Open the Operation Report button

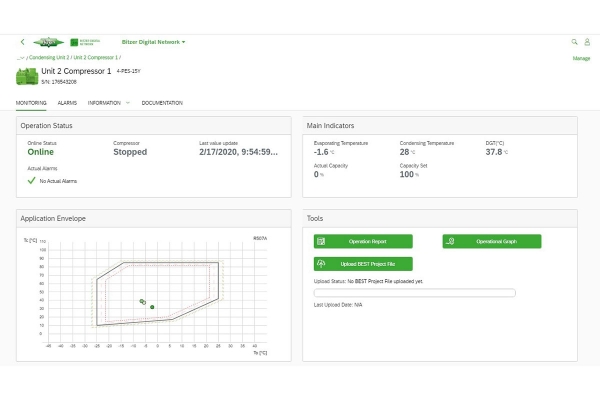363,242
